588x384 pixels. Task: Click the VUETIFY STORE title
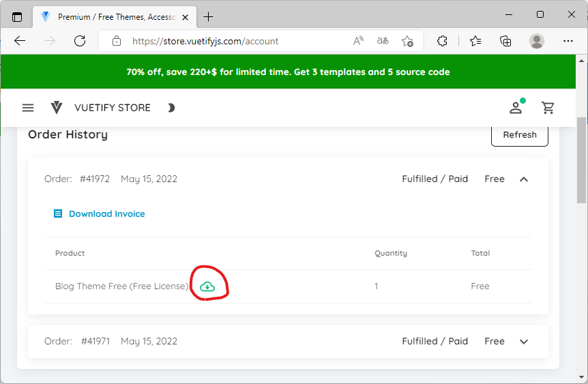coord(113,108)
